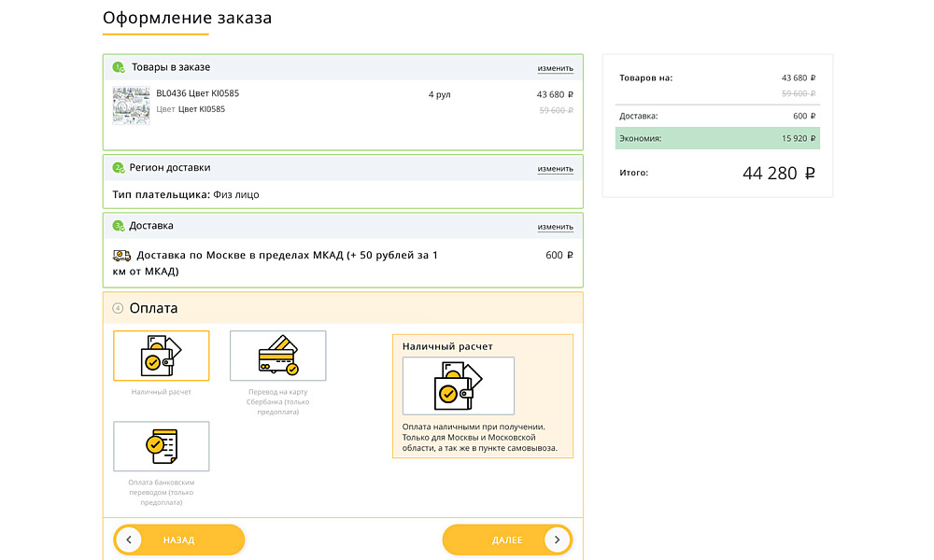Screen dimensions: 934x560
Task: Click the left arrow on Назад button
Action: point(129,539)
